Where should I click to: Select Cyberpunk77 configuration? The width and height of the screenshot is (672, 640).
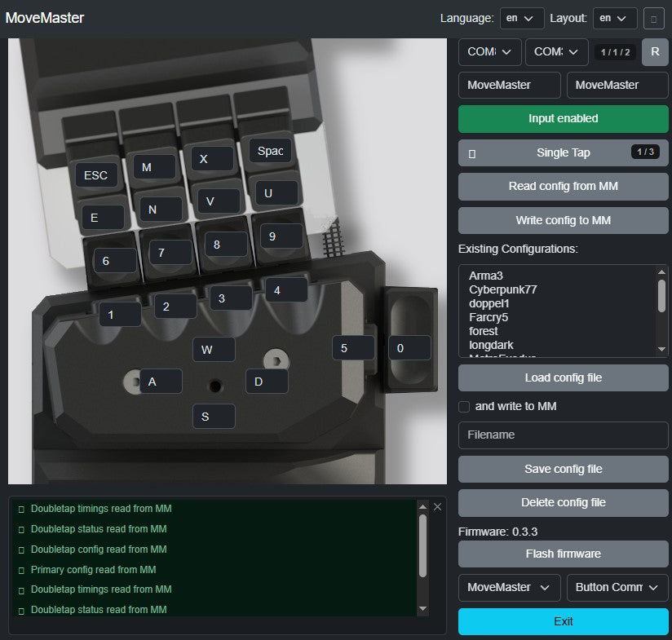point(502,289)
